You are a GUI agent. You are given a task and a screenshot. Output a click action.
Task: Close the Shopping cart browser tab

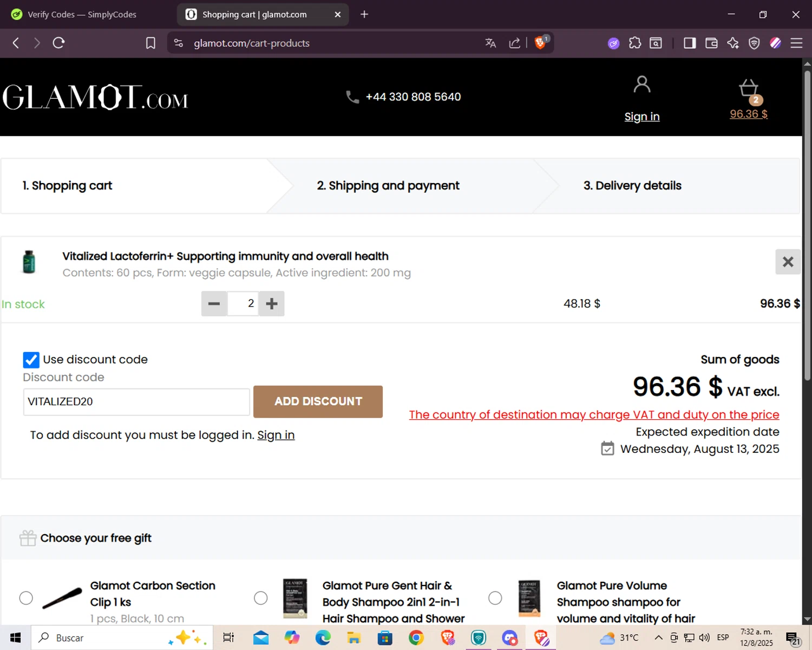point(338,15)
